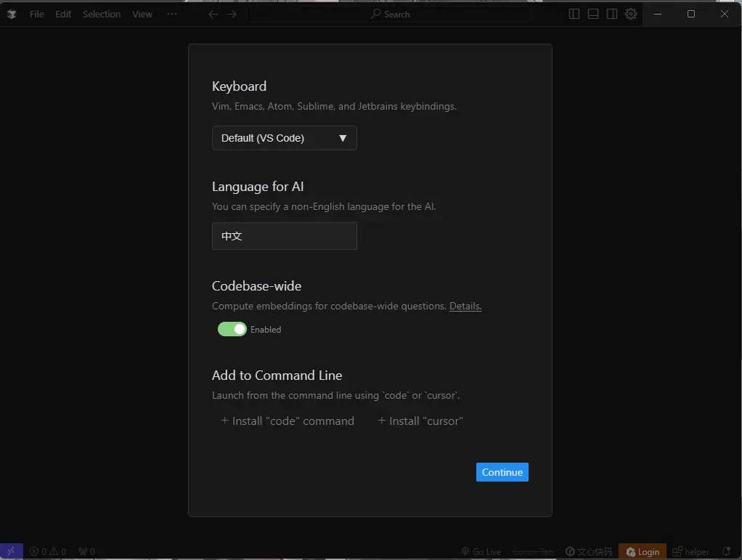The width and height of the screenshot is (742, 560).
Task: Open settings with the gear icon
Action: (631, 15)
